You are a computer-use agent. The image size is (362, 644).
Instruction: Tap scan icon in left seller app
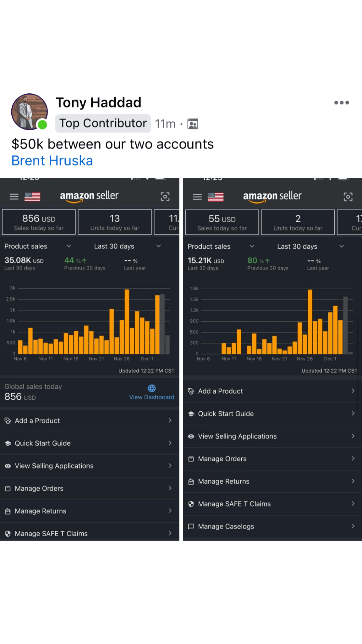point(165,197)
